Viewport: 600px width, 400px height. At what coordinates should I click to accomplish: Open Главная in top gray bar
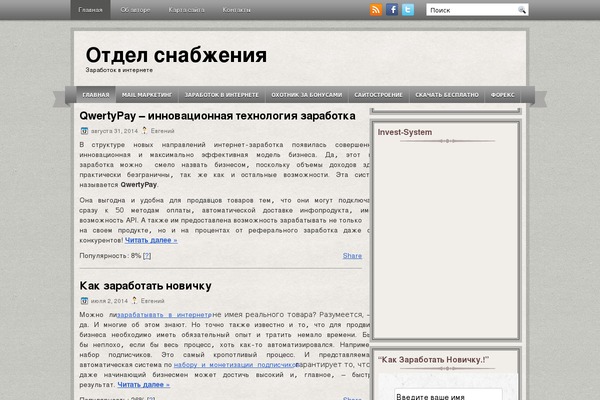point(90,10)
